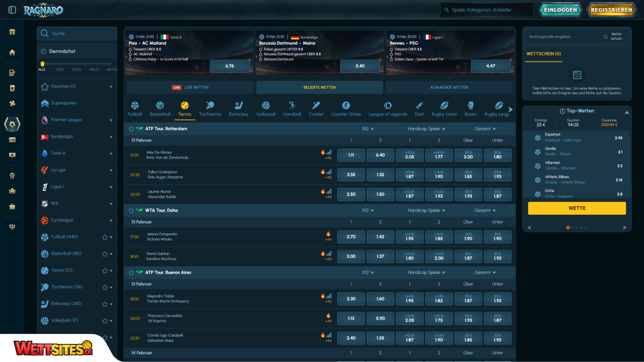The width and height of the screenshot is (644, 362).
Task: Click the home icon in left sidebar
Action: [12, 52]
